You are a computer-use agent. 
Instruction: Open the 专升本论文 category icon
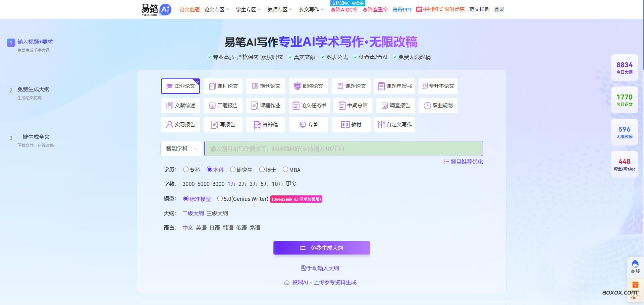(x=425, y=86)
